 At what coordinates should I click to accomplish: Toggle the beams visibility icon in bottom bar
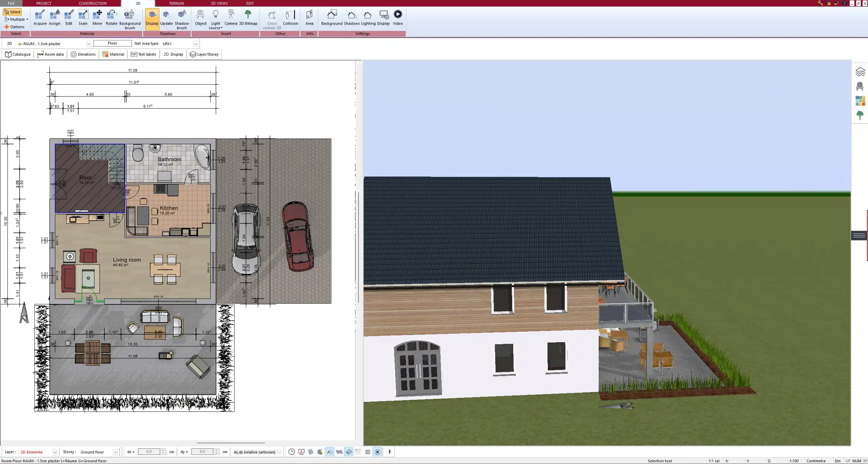(339, 452)
